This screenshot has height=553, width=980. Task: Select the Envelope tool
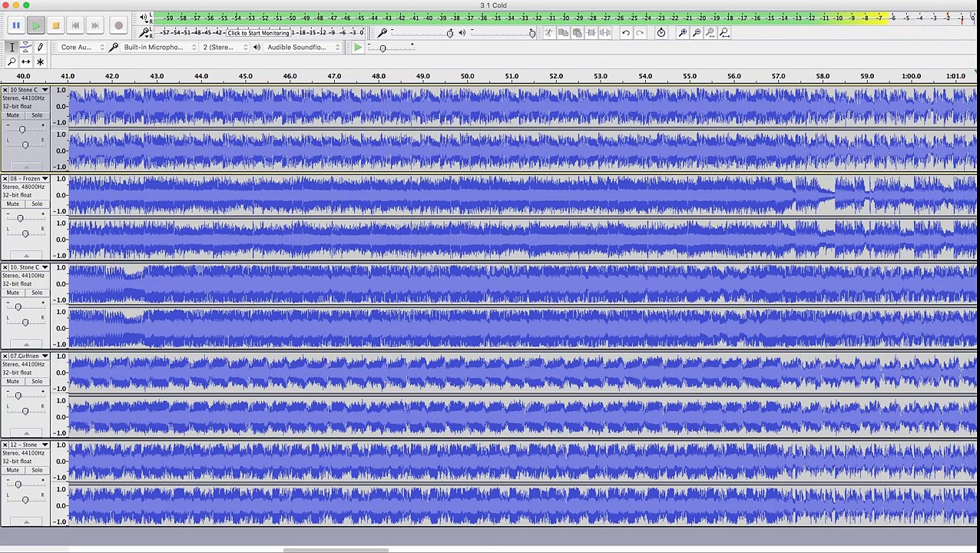pyautogui.click(x=26, y=48)
